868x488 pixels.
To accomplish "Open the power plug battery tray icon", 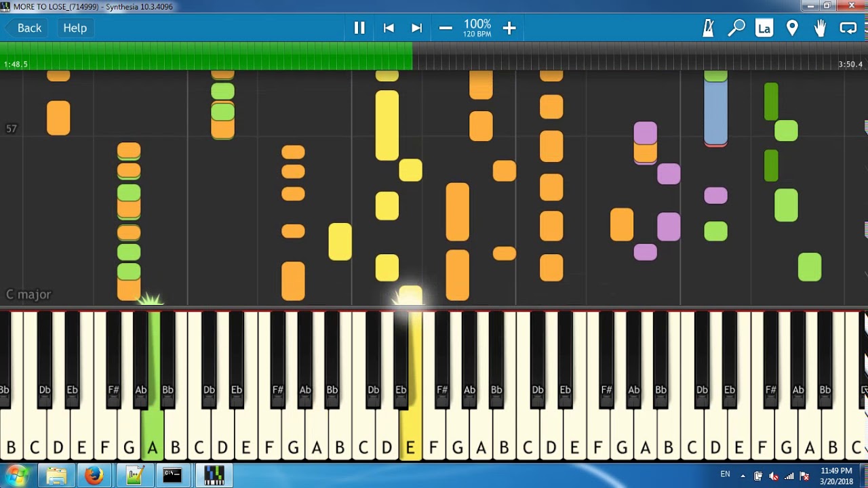I will pyautogui.click(x=758, y=476).
